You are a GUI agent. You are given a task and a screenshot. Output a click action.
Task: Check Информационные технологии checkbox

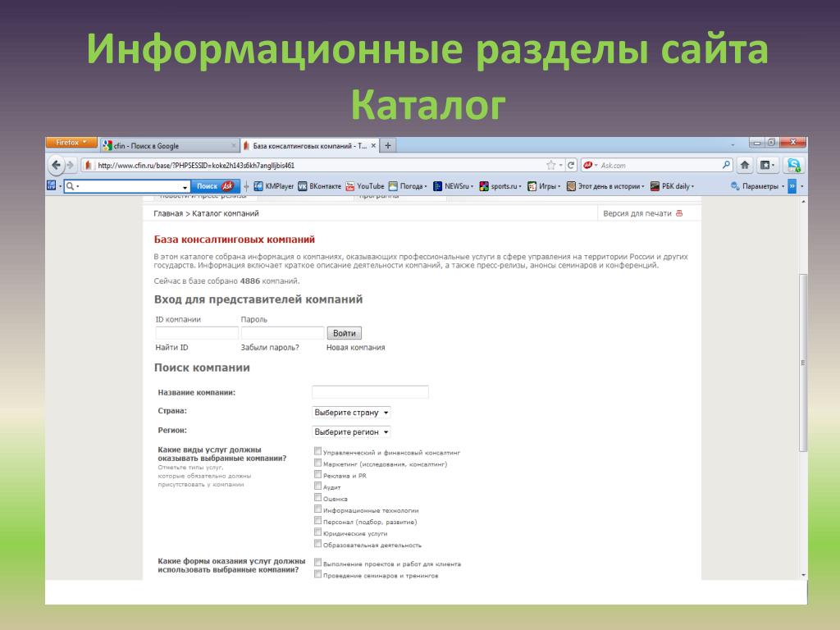point(317,509)
